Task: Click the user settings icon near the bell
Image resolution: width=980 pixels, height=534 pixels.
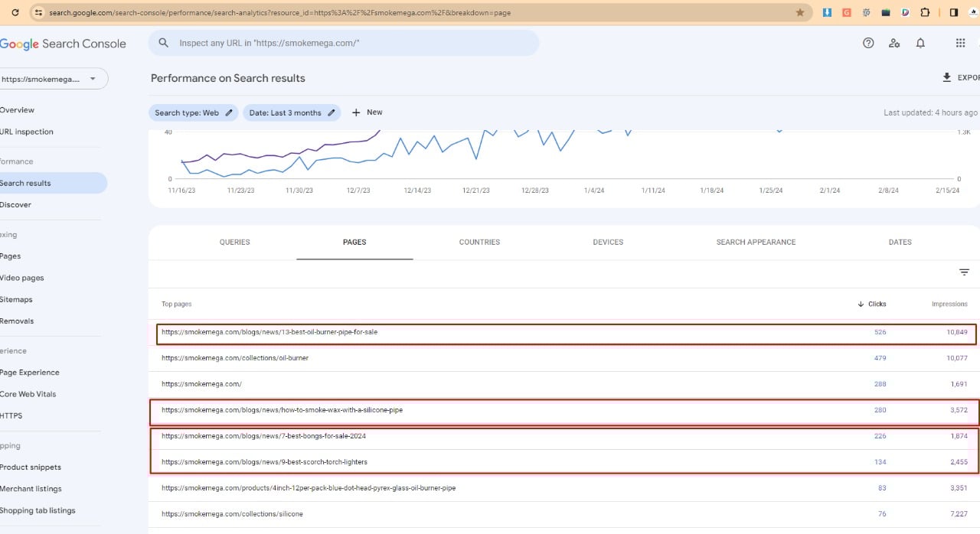Action: [x=894, y=43]
